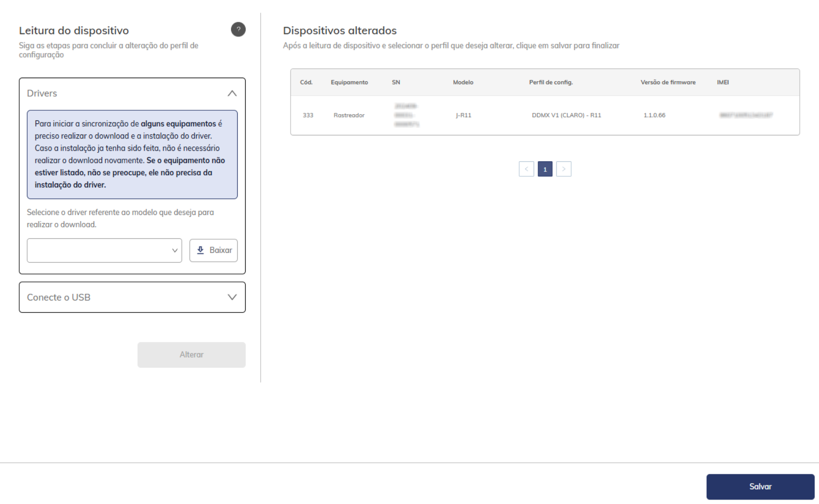
Task: Expand the Conecte o USB panel
Action: (232, 297)
